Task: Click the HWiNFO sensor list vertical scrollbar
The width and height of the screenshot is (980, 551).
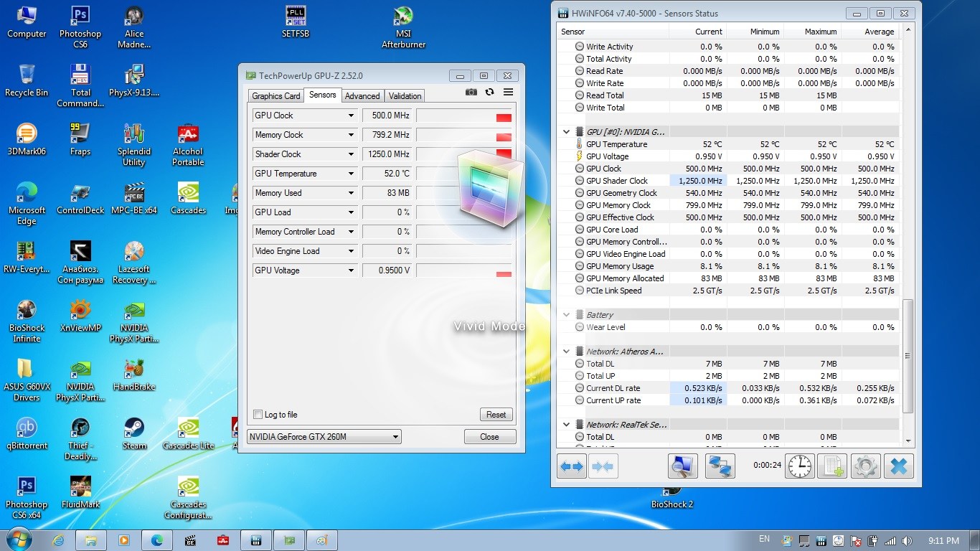Action: pyautogui.click(x=908, y=356)
